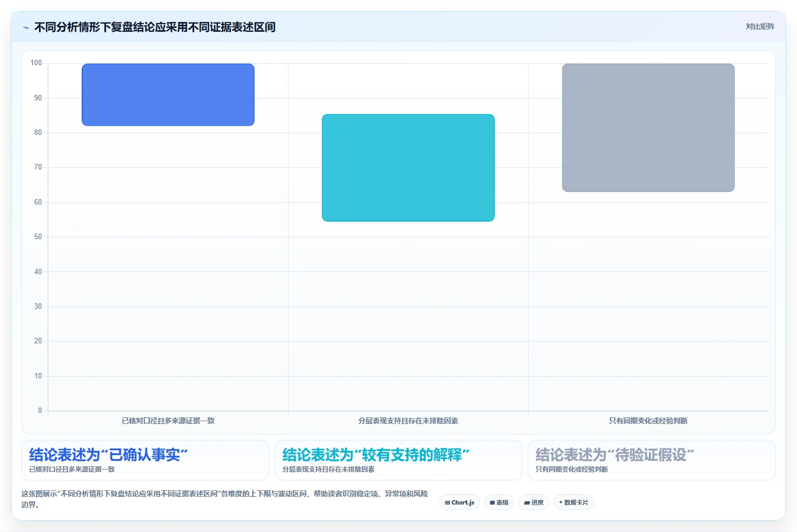Click the blue floating bar for 已核对口径
The height and width of the screenshot is (532, 797).
[x=168, y=95]
